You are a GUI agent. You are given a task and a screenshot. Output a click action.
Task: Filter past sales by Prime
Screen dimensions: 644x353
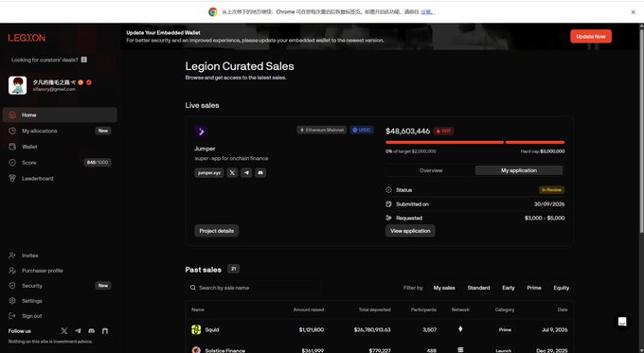534,288
